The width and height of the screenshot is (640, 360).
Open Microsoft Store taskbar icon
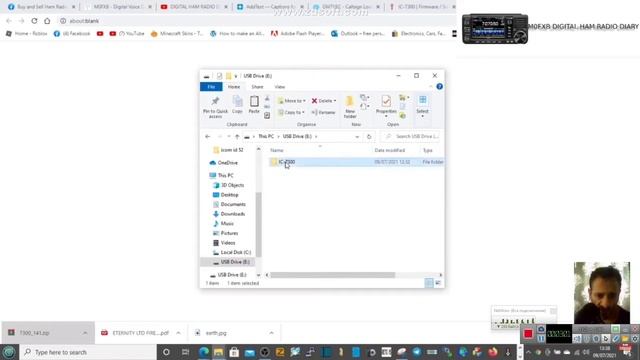click(x=234, y=352)
